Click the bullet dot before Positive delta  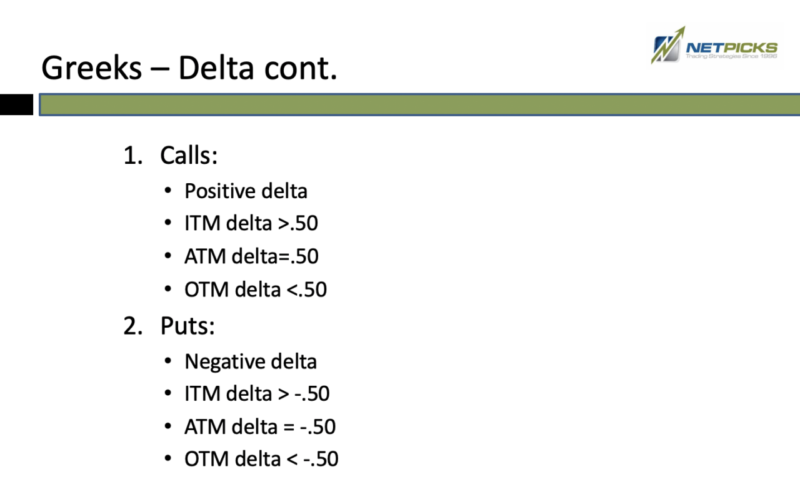(168, 191)
